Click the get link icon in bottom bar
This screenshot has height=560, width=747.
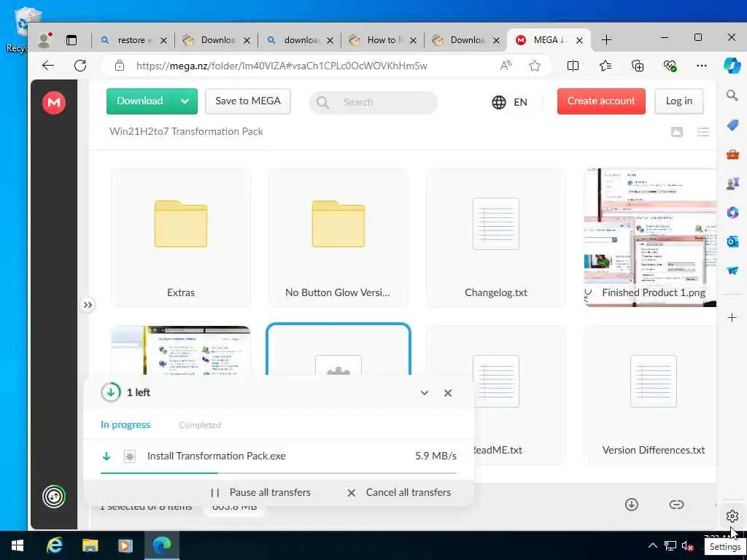coord(676,505)
